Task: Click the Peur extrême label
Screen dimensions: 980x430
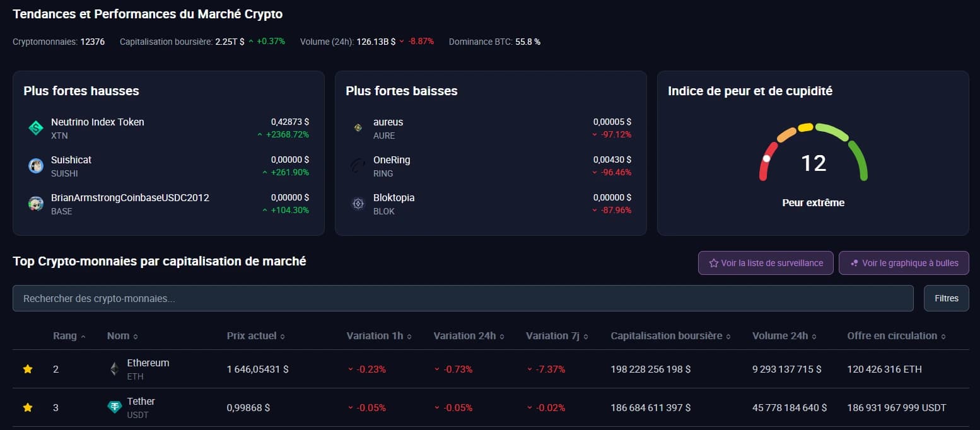Action: point(813,203)
